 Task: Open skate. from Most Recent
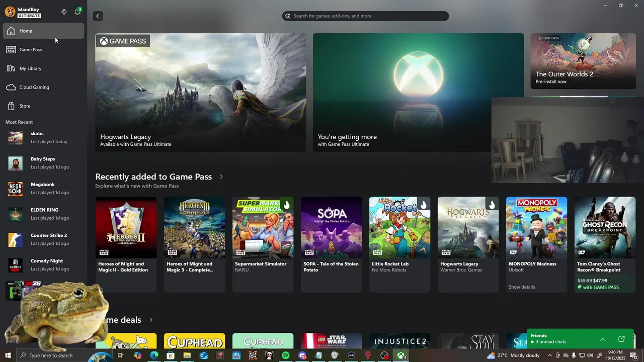pyautogui.click(x=43, y=137)
